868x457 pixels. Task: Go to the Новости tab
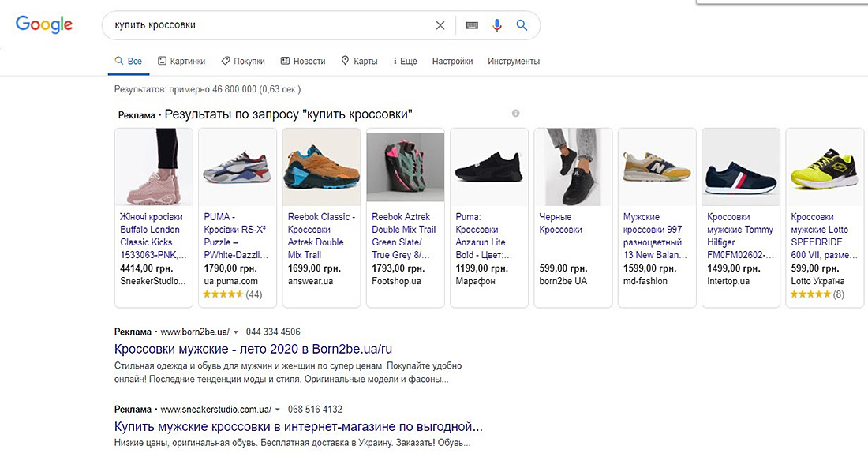[303, 61]
